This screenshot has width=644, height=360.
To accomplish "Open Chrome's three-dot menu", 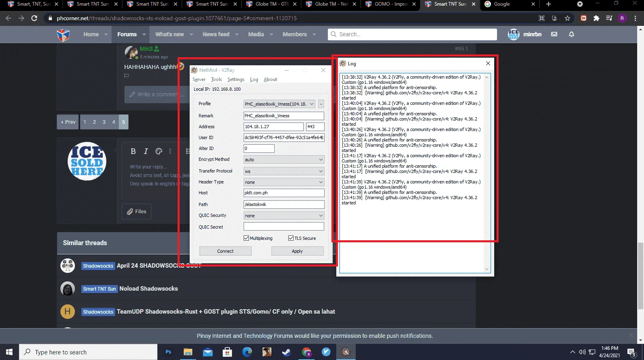I will point(635,18).
